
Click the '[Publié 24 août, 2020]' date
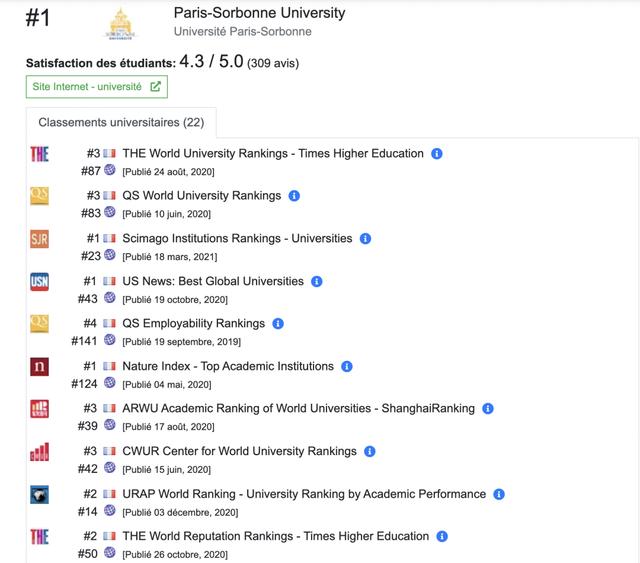click(168, 172)
